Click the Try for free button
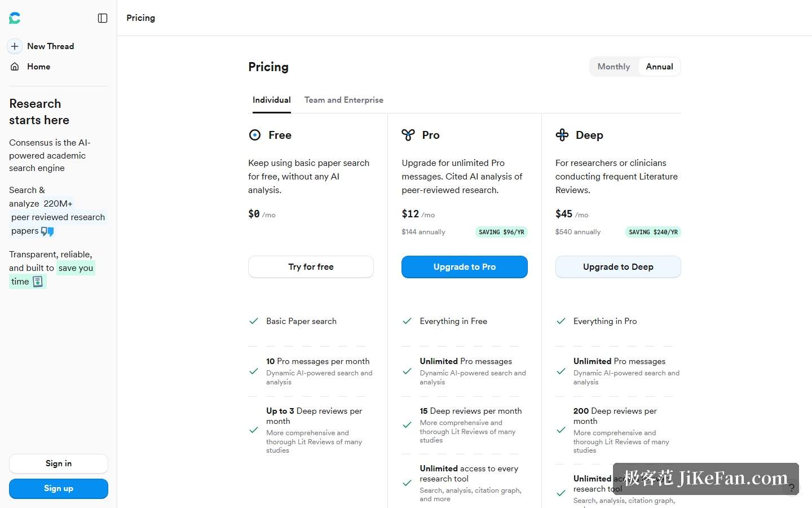Screen dimensions: 812x508 click(x=311, y=267)
